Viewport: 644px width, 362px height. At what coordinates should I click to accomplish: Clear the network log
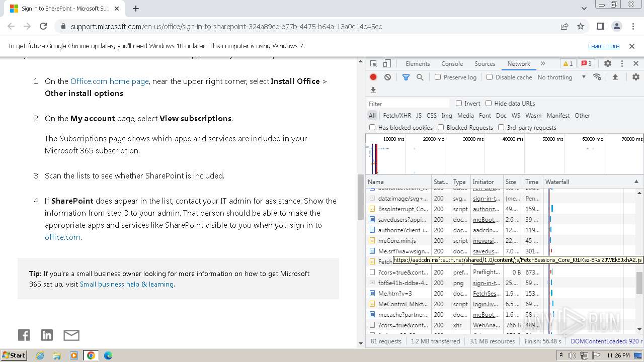point(387,77)
